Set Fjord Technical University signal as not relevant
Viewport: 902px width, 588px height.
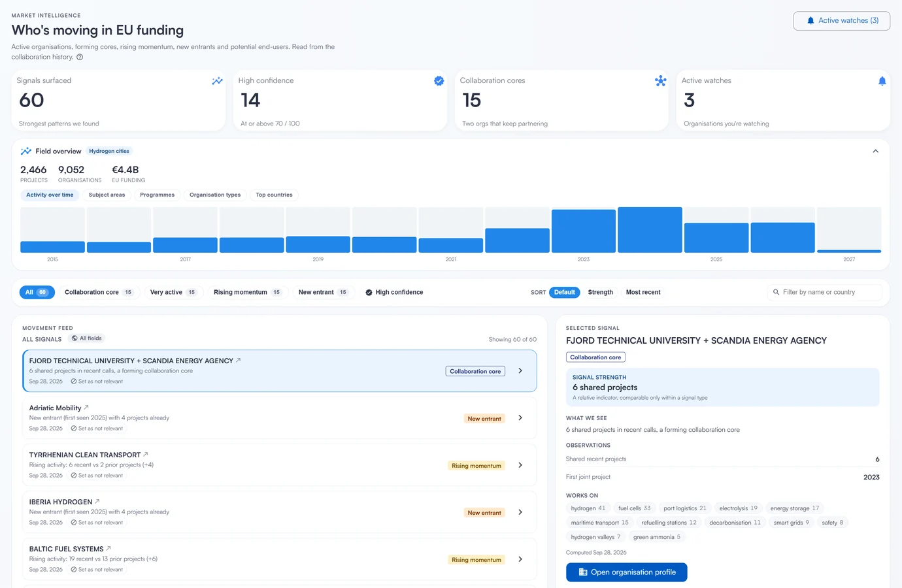pos(97,382)
